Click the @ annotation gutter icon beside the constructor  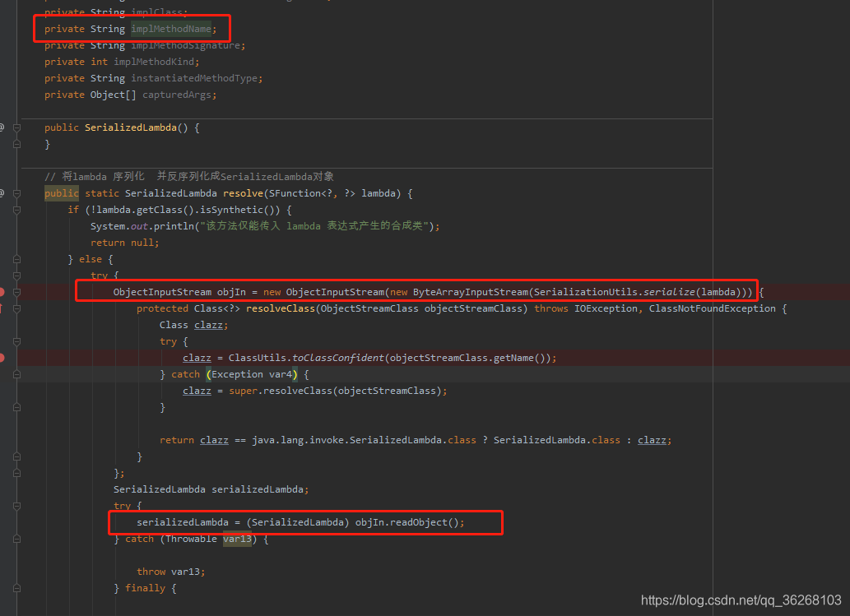click(2, 127)
